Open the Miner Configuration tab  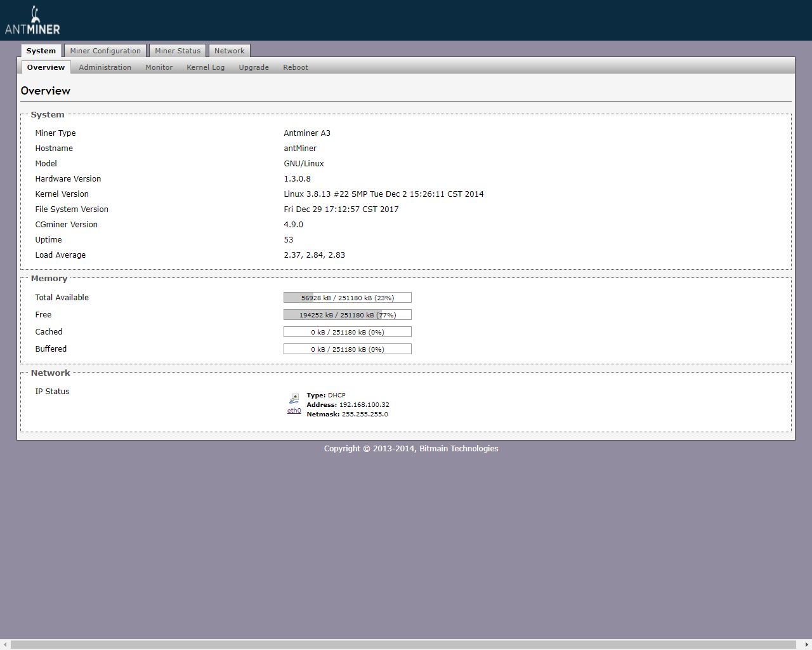pyautogui.click(x=105, y=51)
